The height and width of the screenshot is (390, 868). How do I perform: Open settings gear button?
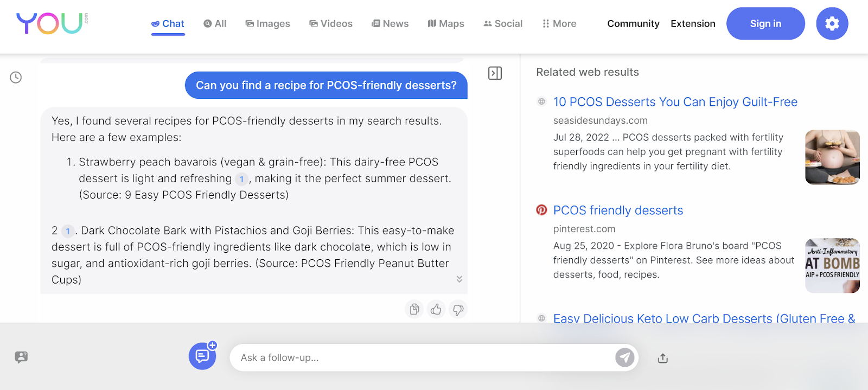(x=832, y=23)
